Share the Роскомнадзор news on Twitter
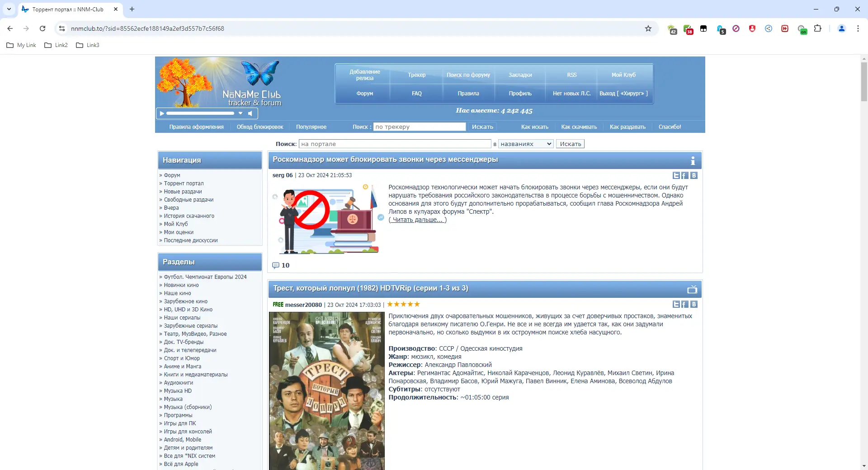 point(676,175)
